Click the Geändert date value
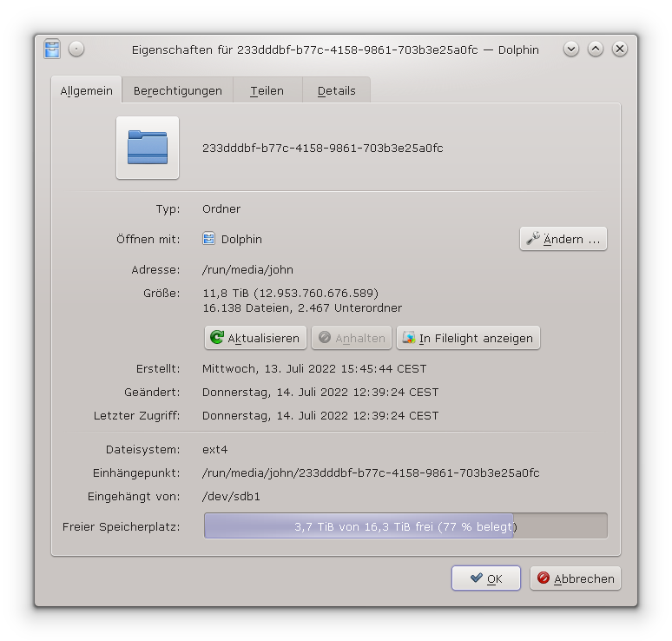The width and height of the screenshot is (672, 641). click(320, 393)
